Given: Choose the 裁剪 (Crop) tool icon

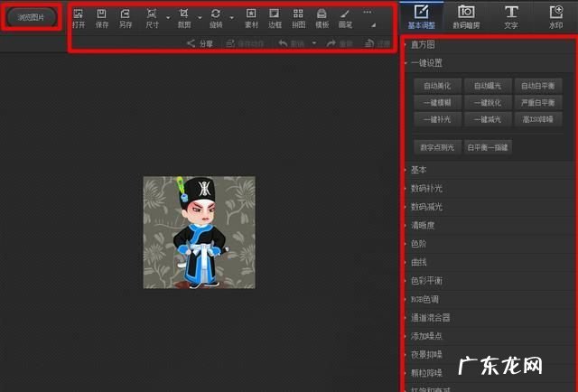Looking at the screenshot, I should tap(184, 17).
